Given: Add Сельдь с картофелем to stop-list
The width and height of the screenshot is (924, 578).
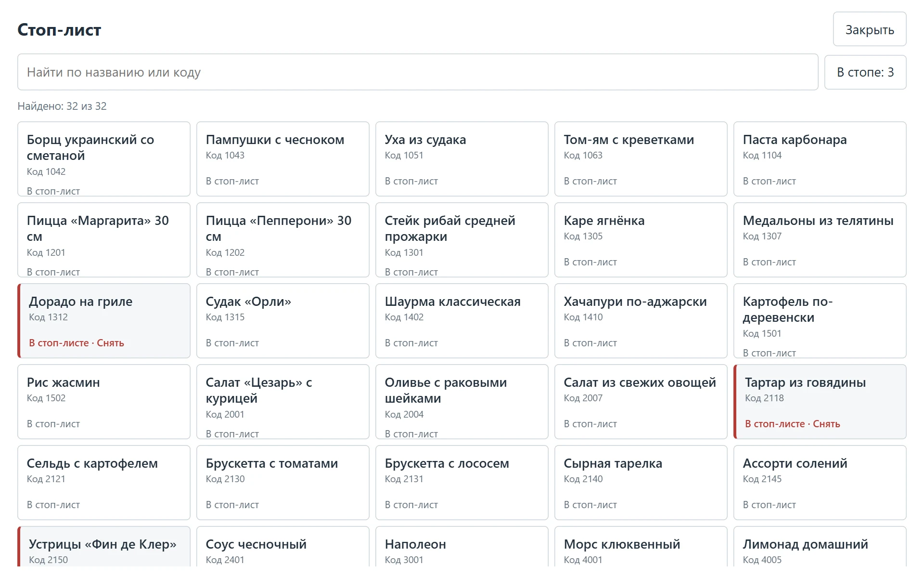Looking at the screenshot, I should click(x=104, y=483).
